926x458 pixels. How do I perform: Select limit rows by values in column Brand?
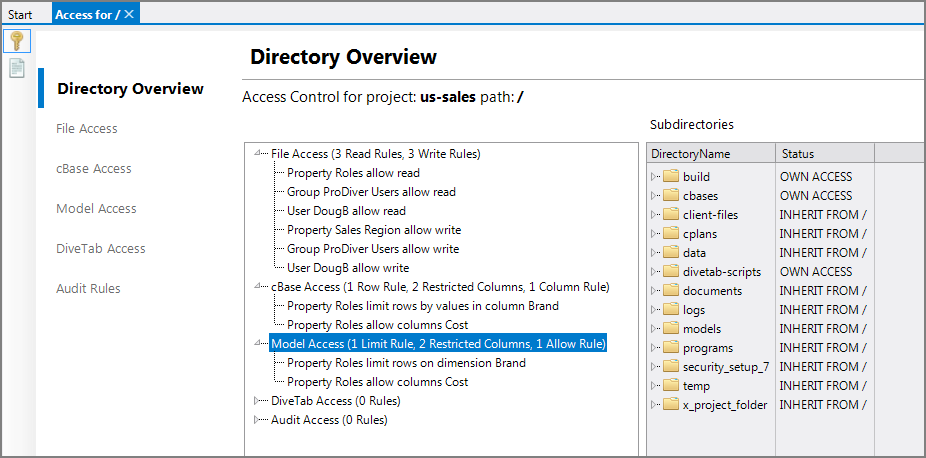pos(423,306)
